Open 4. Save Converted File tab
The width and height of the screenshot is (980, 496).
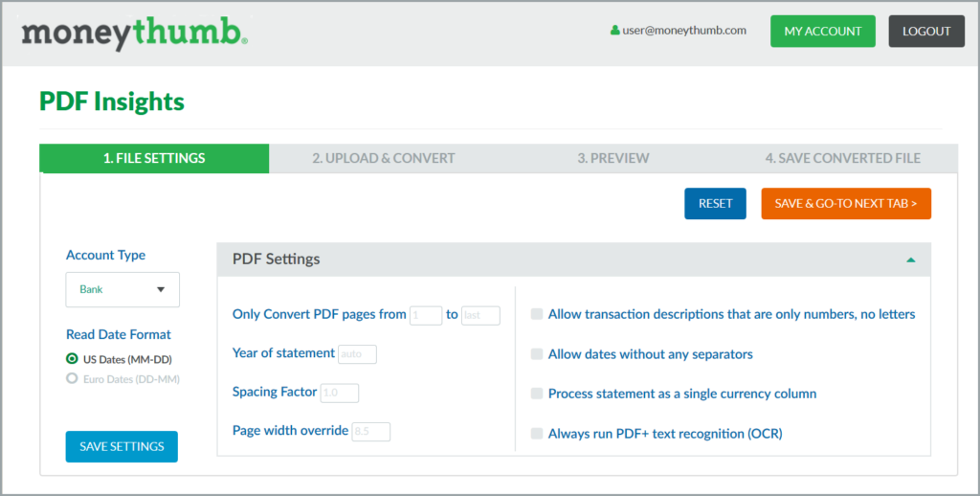(842, 158)
